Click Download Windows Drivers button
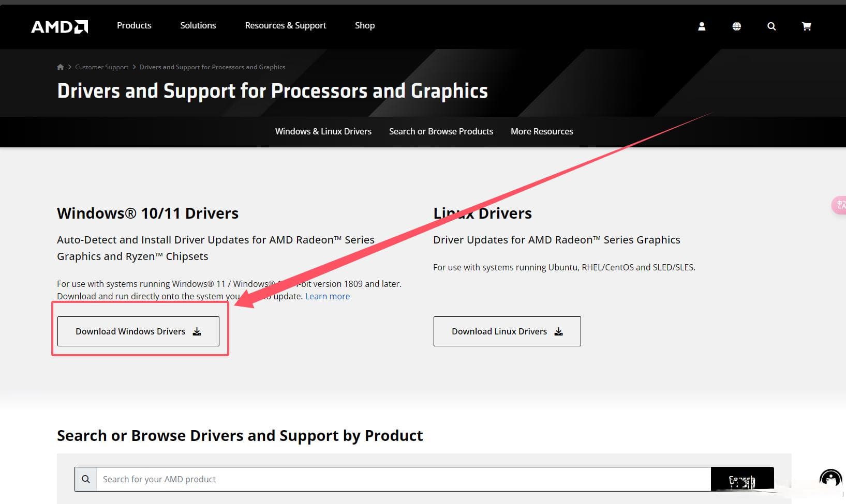Image resolution: width=846 pixels, height=504 pixels. point(138,331)
